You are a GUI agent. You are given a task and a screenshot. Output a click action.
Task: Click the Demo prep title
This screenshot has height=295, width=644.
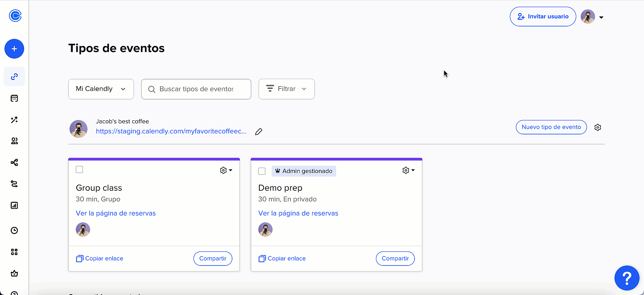tap(280, 188)
